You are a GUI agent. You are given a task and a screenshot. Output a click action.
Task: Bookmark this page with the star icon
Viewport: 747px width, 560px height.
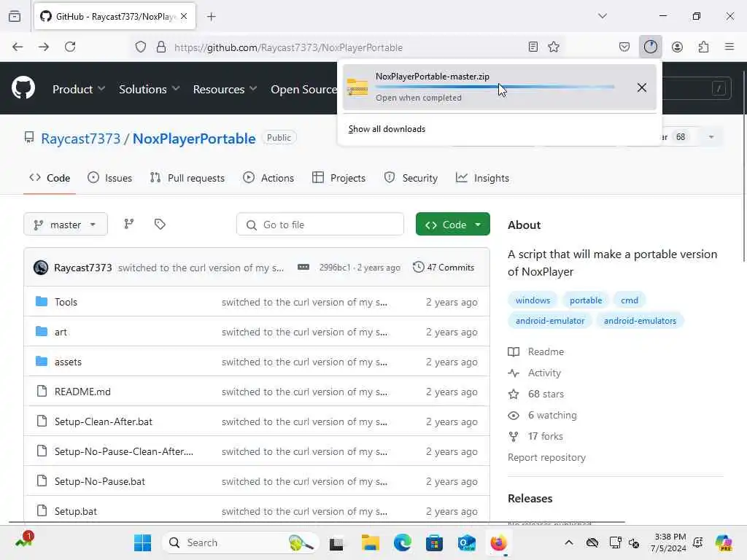pos(554,47)
